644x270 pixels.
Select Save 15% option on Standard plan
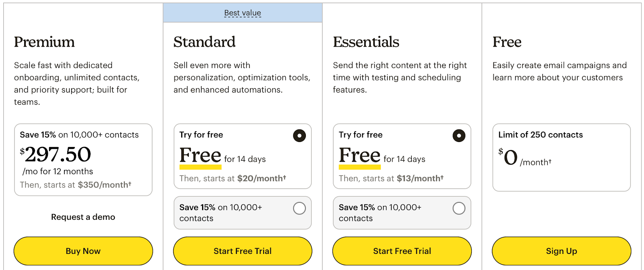click(299, 208)
